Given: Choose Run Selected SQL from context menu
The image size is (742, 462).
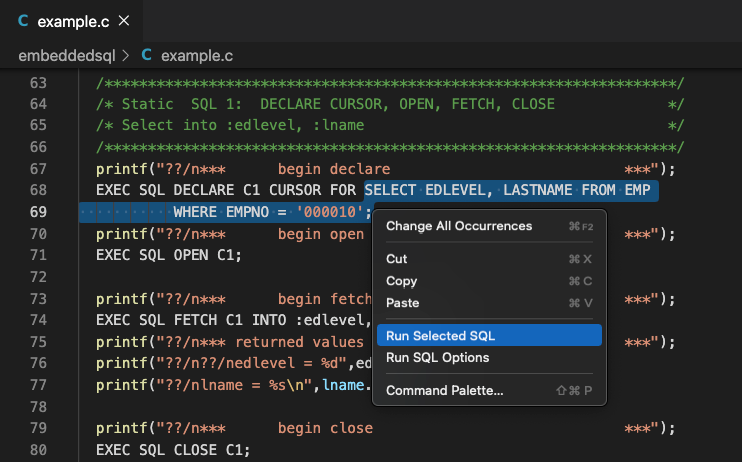Looking at the screenshot, I should 489,335.
